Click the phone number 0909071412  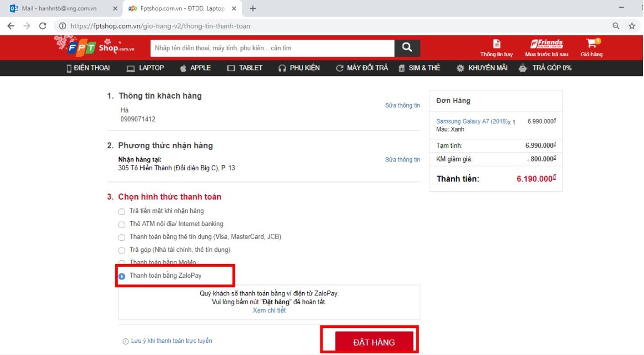click(138, 120)
